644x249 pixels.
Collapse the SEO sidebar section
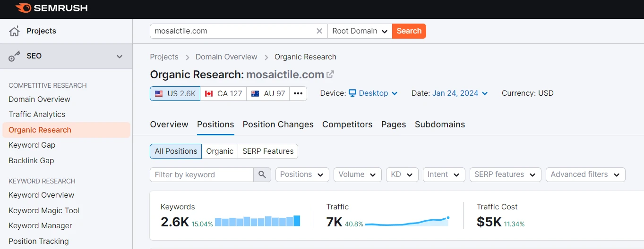click(120, 57)
